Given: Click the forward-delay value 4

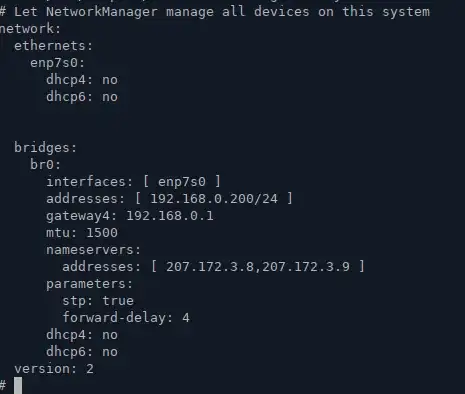Looking at the screenshot, I should point(186,318).
